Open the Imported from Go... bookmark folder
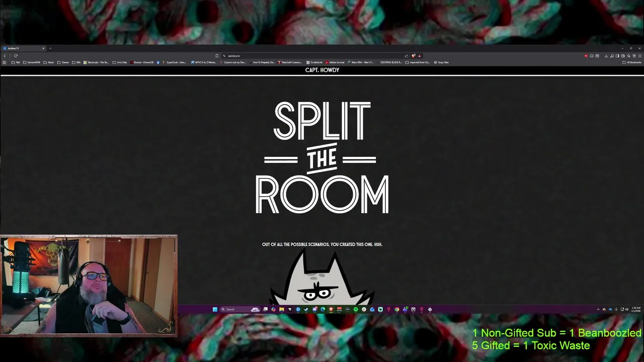 [x=418, y=62]
